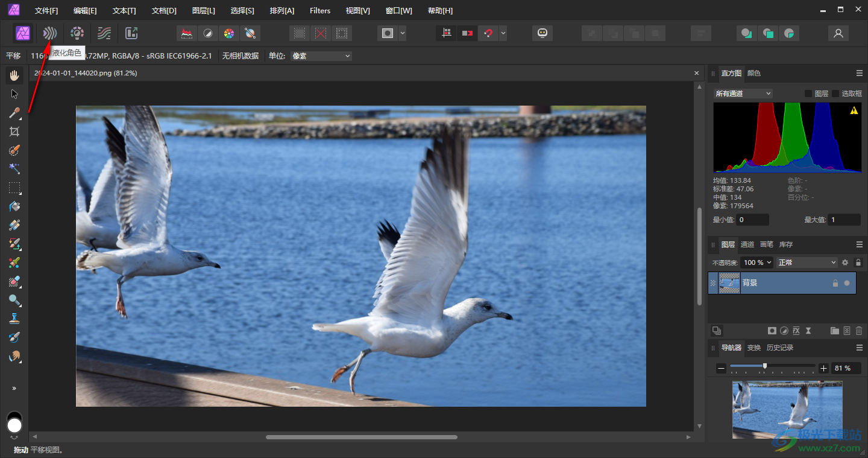Pick the Rectangular Marquee selection tool
868x458 pixels.
(14, 188)
